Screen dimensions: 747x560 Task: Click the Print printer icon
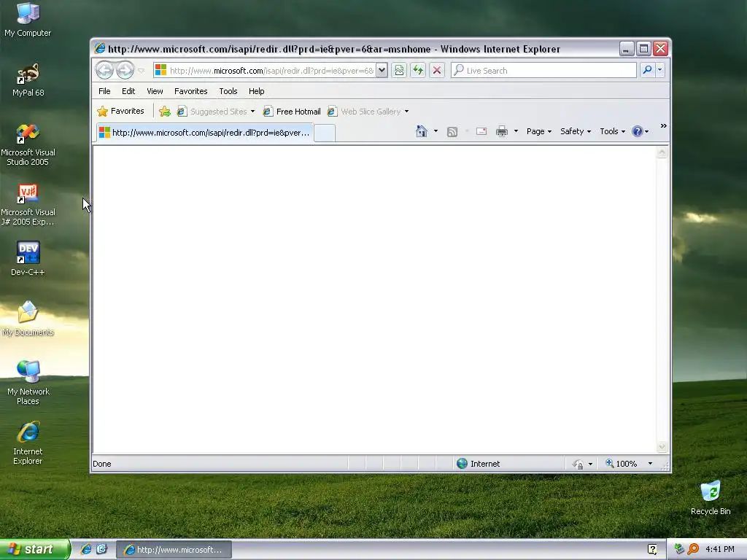click(x=502, y=131)
